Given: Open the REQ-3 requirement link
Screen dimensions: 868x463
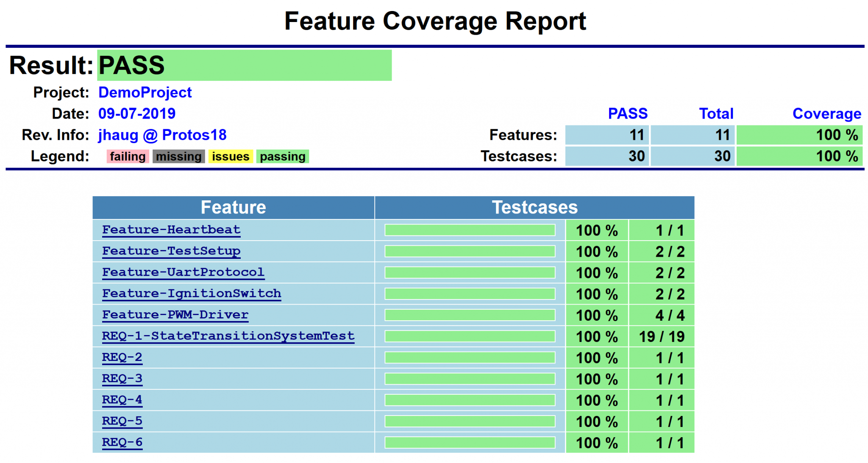Looking at the screenshot, I should [x=122, y=378].
